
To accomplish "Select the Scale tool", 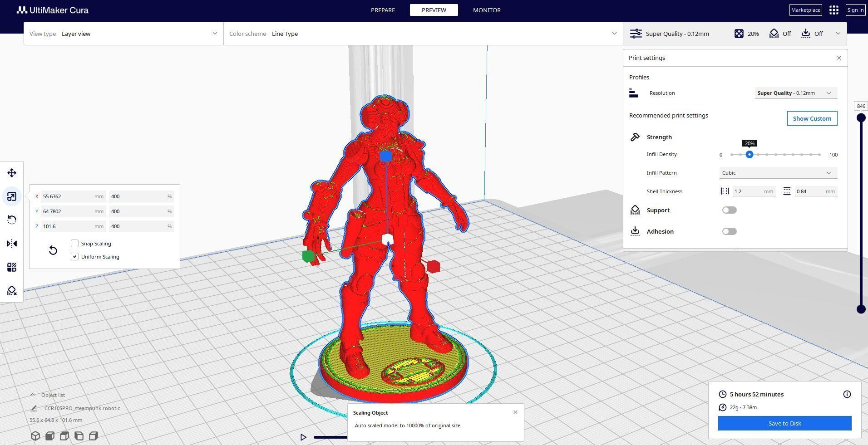I will 12,196.
